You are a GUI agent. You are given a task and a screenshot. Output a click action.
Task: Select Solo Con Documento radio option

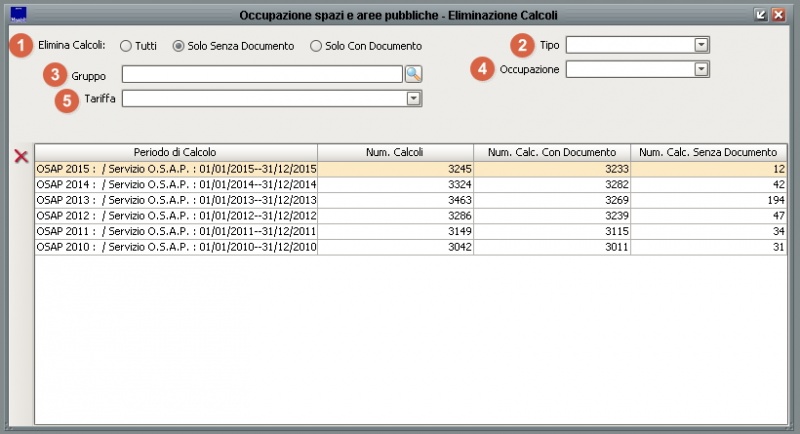coord(316,46)
